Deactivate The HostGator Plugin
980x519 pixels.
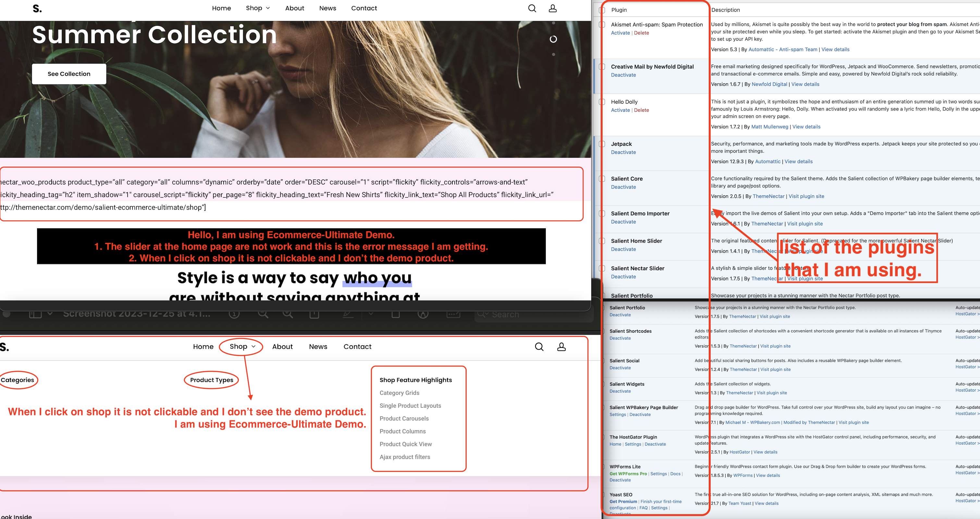(x=655, y=444)
